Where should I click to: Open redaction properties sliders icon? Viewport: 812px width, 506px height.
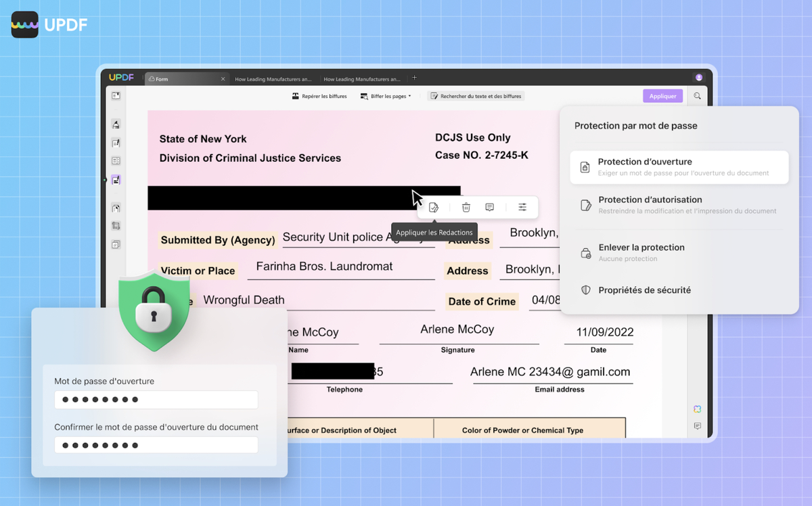(x=522, y=208)
